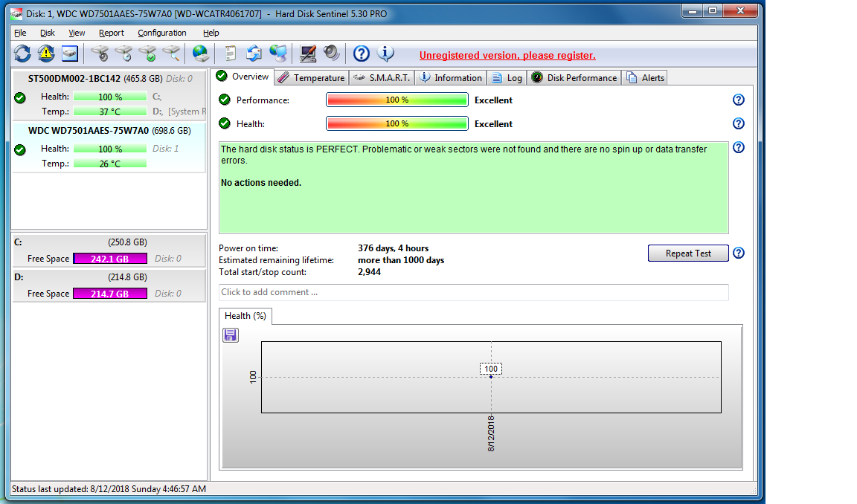Switch to the Temperature tab
Screen dimensions: 857x504
tap(311, 78)
